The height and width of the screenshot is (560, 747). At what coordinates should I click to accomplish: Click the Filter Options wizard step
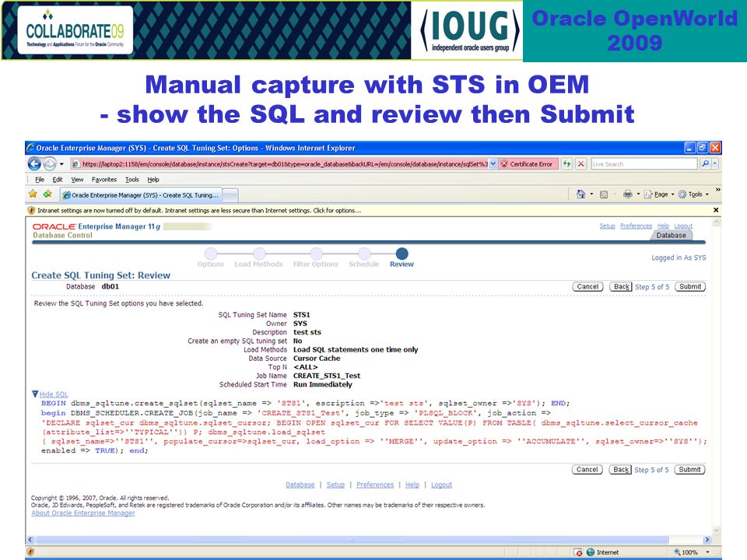(x=316, y=258)
